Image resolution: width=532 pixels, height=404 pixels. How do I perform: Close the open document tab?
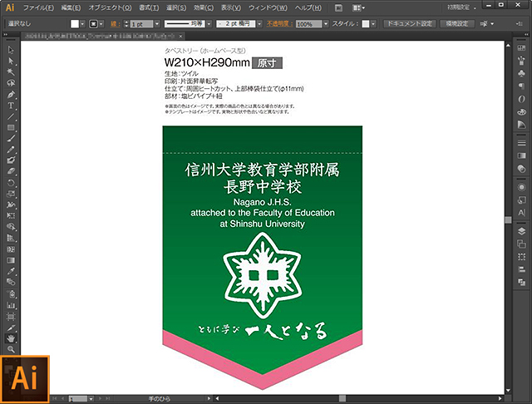click(181, 36)
